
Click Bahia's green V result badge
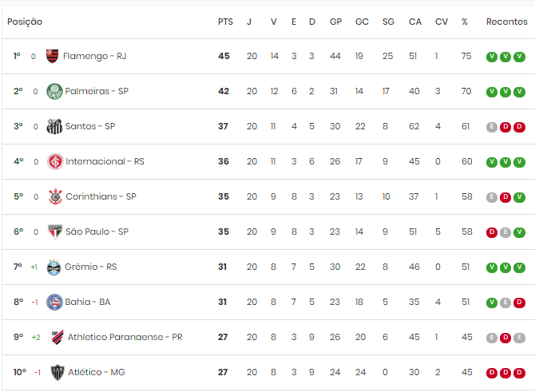coord(492,303)
